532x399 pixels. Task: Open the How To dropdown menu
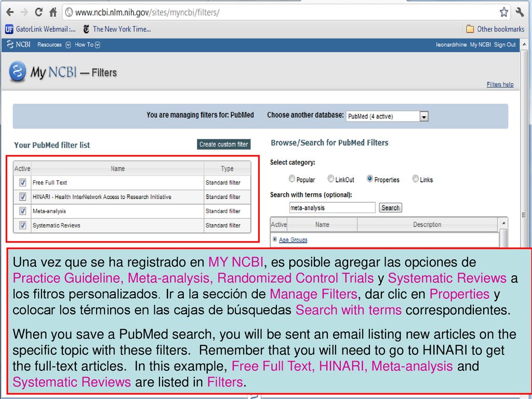click(87, 45)
